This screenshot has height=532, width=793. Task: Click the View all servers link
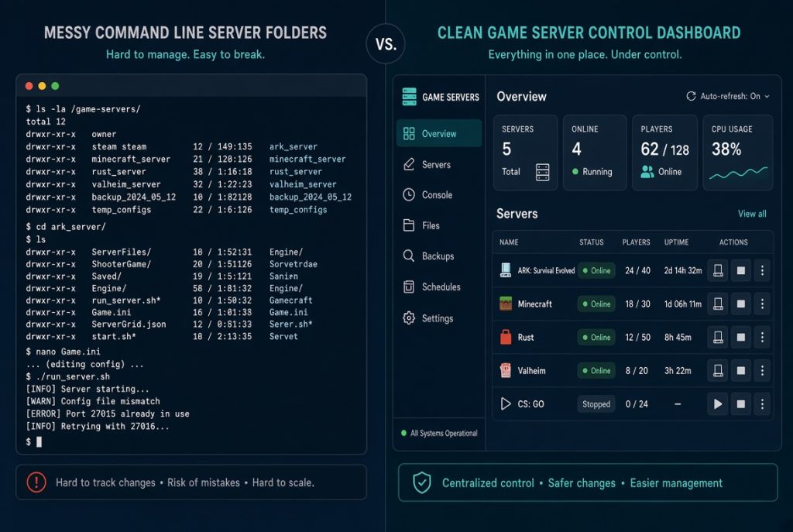[x=751, y=214]
